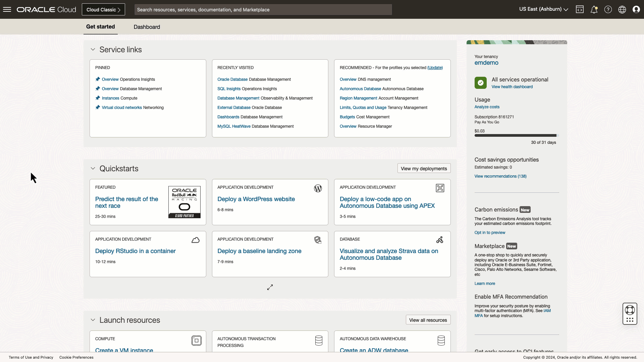Screen dimensions: 644x362
Task: Unpin the Instances Compute pinned link
Action: pyautogui.click(x=98, y=98)
